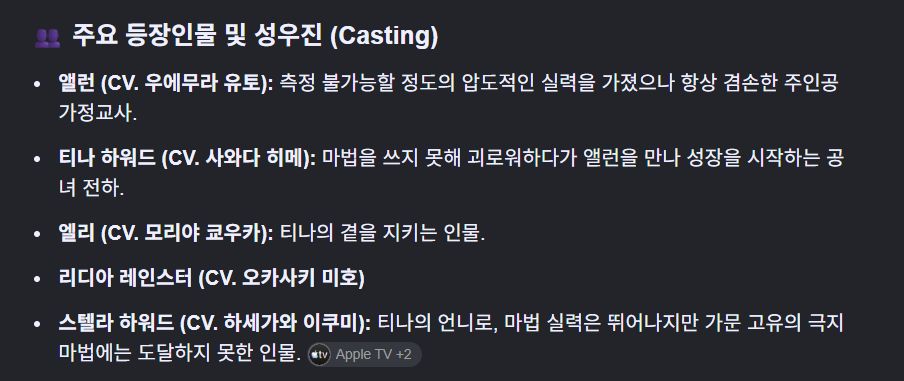Click the bullet point before 티나 하워드 entry

37,159
